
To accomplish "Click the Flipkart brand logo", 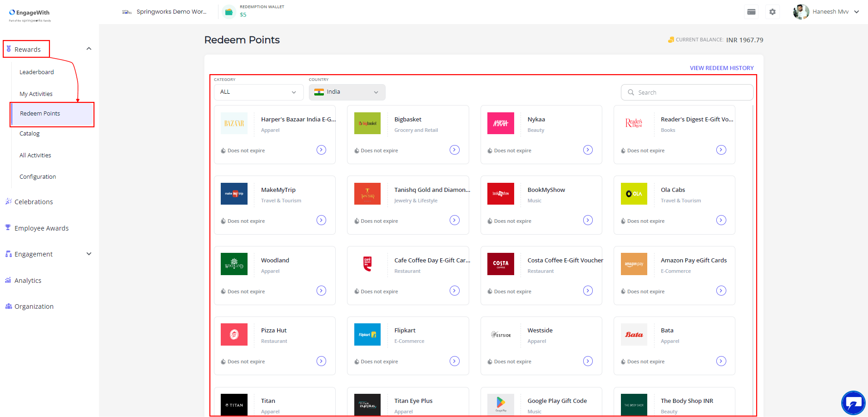I will coord(367,335).
